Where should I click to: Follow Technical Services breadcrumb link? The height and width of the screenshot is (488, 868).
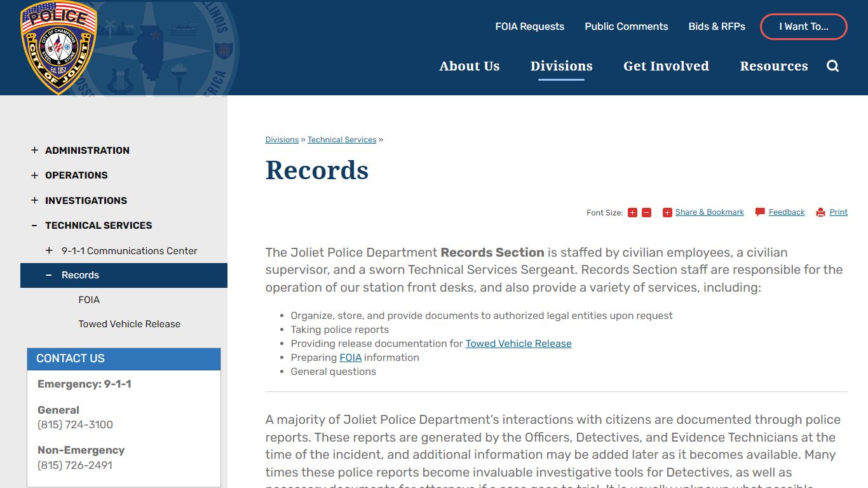click(x=342, y=140)
